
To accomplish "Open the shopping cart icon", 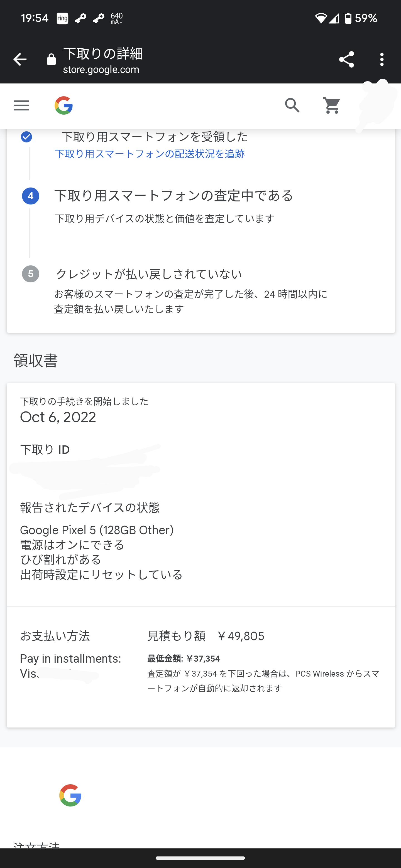I will tap(332, 105).
